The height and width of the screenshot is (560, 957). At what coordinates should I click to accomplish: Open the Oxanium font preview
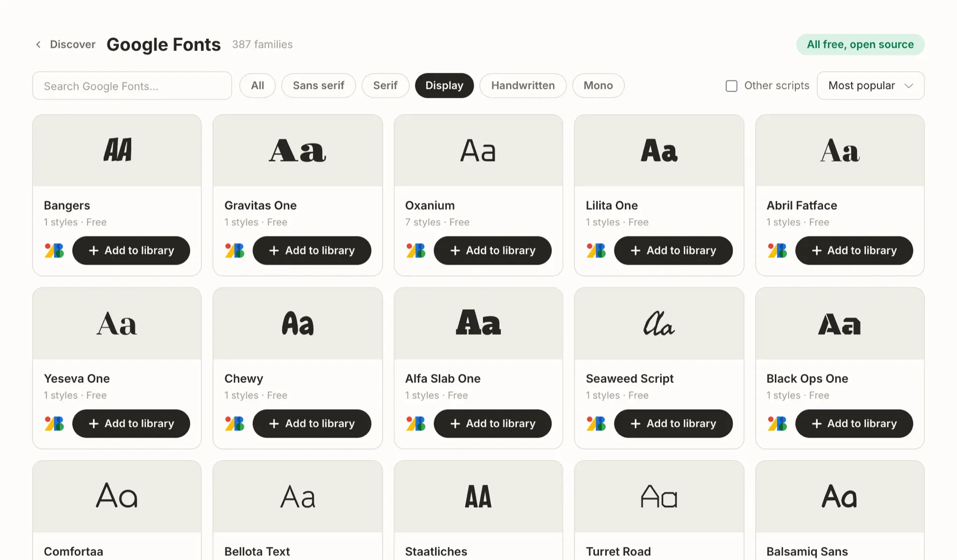[478, 150]
